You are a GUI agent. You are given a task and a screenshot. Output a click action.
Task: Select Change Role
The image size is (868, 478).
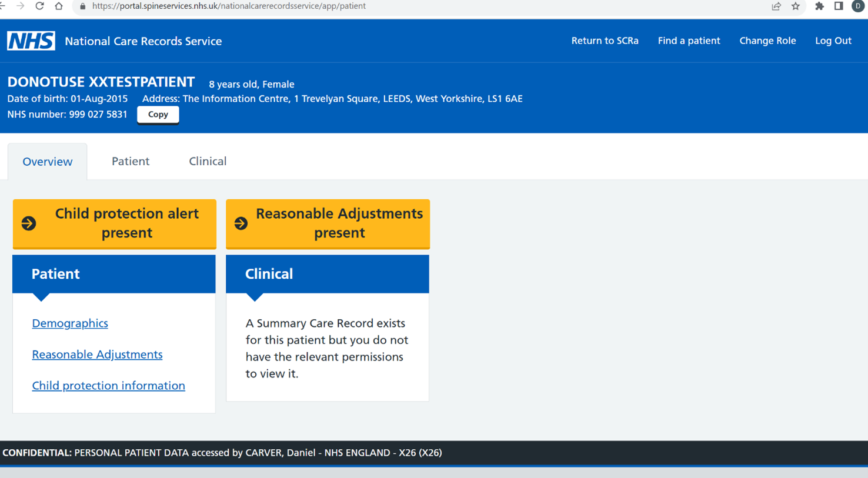coord(767,41)
